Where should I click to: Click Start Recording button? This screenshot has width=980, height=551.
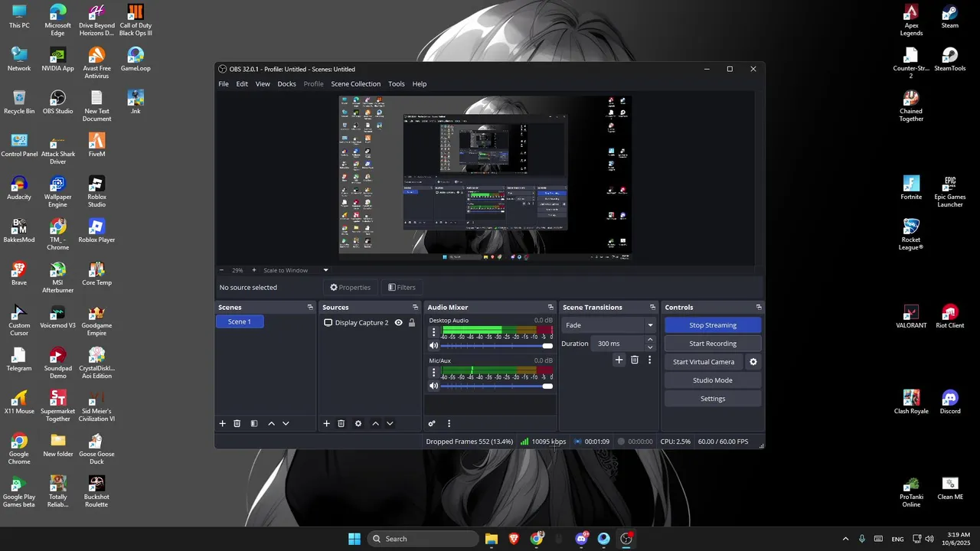click(x=713, y=344)
